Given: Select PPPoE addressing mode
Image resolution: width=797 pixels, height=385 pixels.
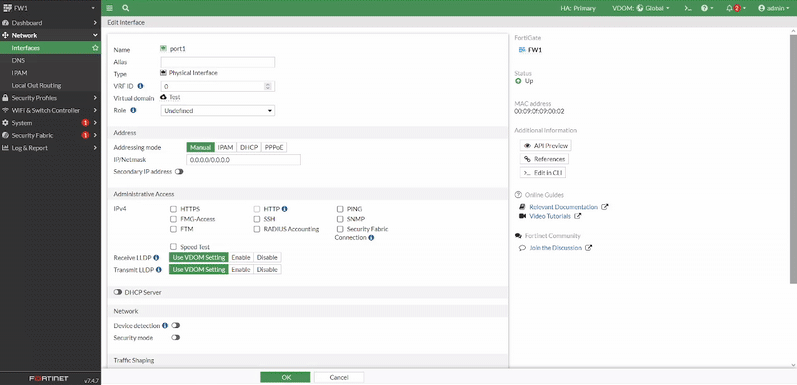Looking at the screenshot, I should pos(274,147).
